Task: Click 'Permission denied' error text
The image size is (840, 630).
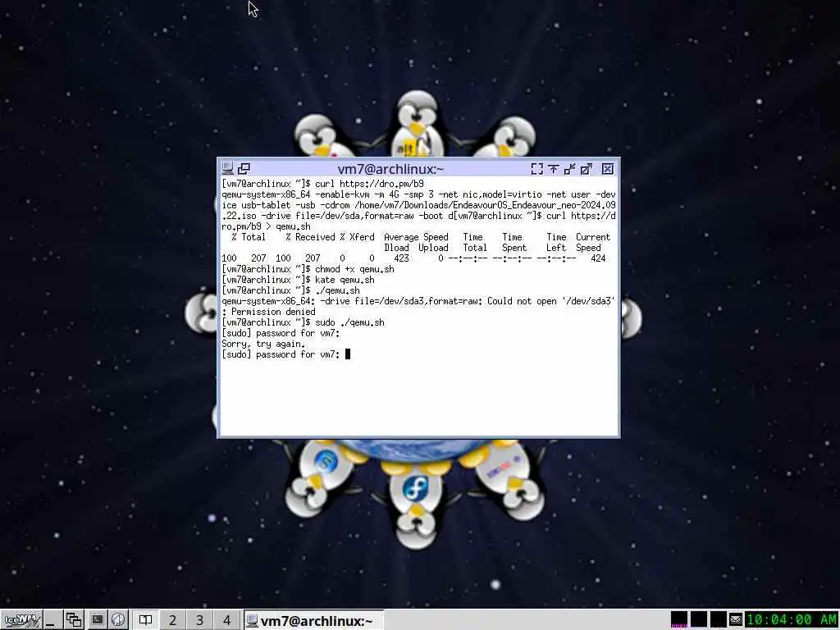Action: click(273, 312)
